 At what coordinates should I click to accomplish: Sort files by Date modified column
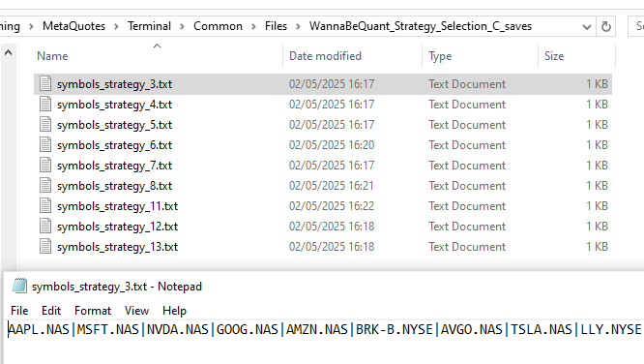point(325,56)
